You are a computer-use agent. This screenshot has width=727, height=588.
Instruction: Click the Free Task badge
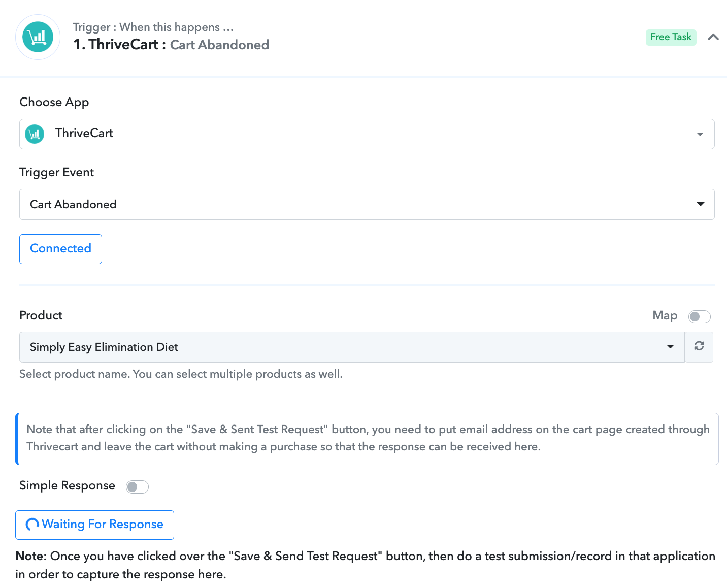pyautogui.click(x=671, y=37)
